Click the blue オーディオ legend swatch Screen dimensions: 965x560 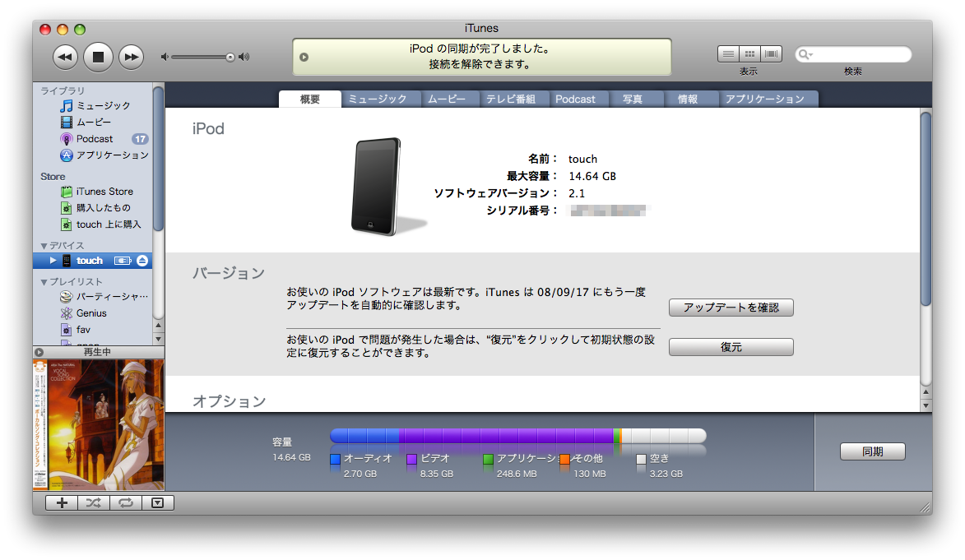coord(336,459)
